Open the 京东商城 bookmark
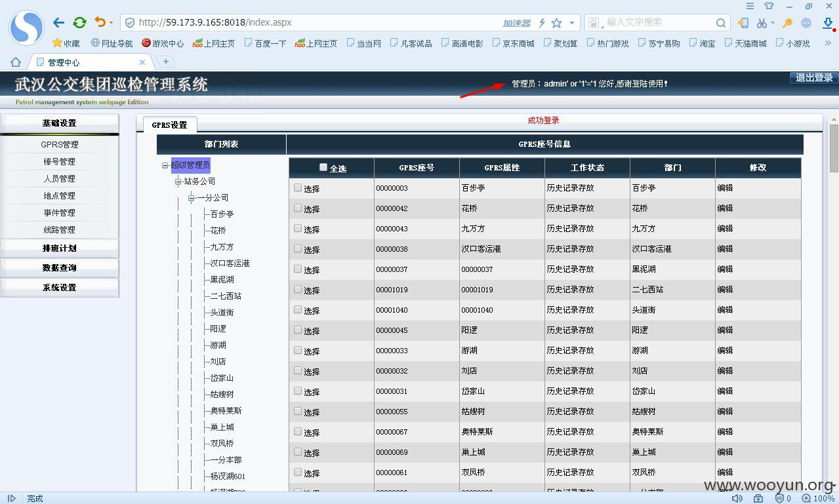839x504 pixels. click(x=513, y=43)
